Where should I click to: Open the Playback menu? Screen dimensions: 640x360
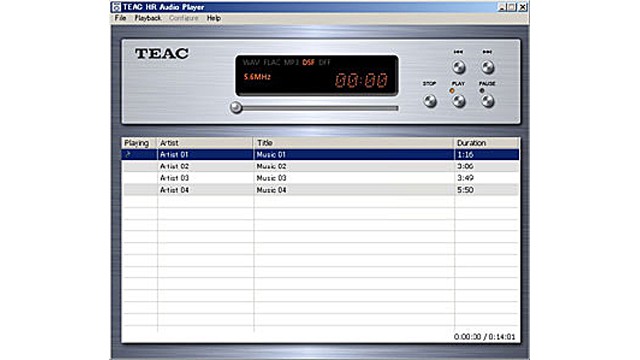[148, 18]
